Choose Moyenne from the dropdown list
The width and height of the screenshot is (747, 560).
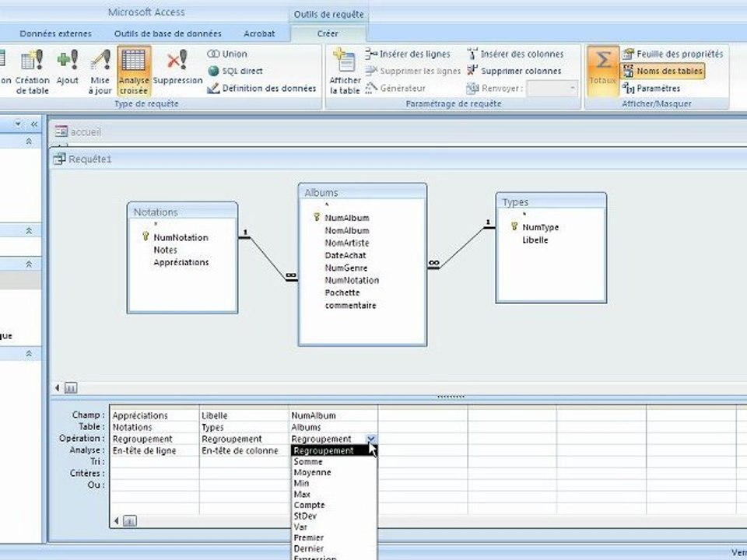coord(334,472)
